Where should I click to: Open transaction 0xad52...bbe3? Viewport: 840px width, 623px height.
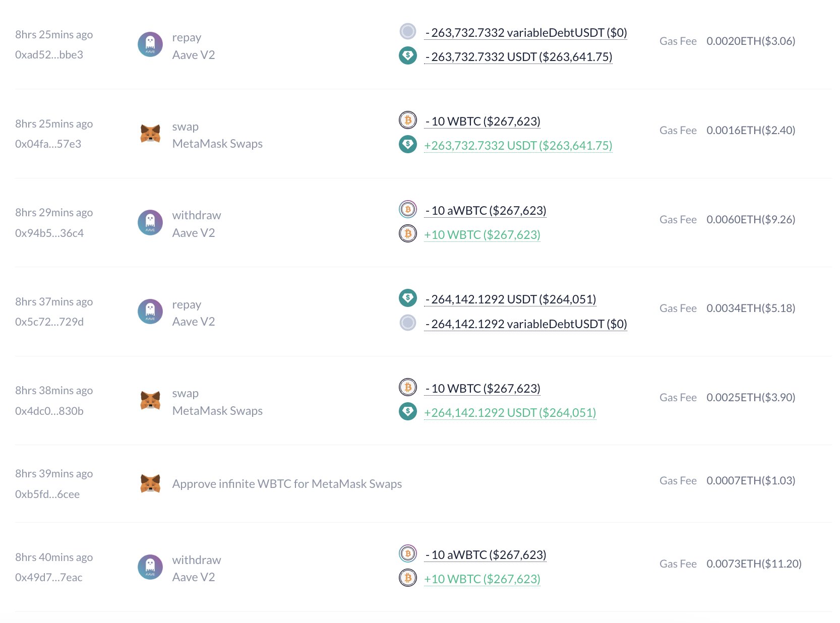[x=50, y=55]
